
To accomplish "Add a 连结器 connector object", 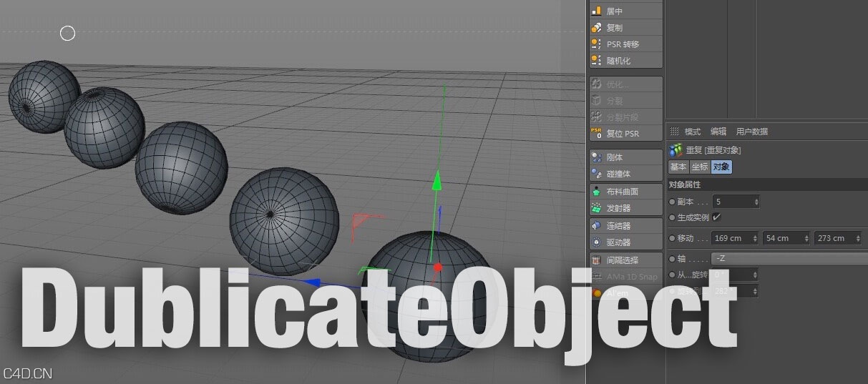I will click(625, 225).
